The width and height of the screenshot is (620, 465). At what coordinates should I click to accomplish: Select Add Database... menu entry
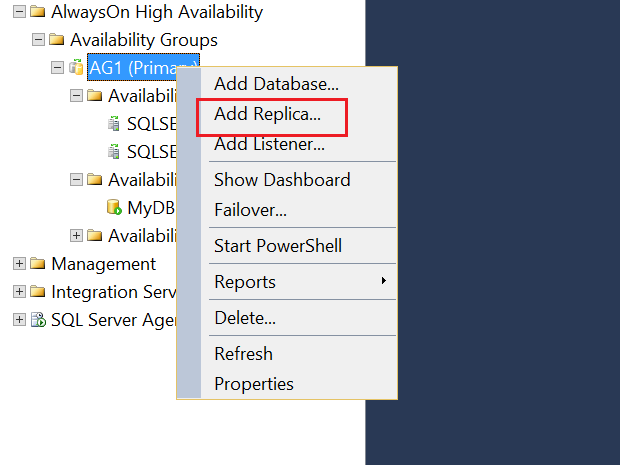point(276,84)
